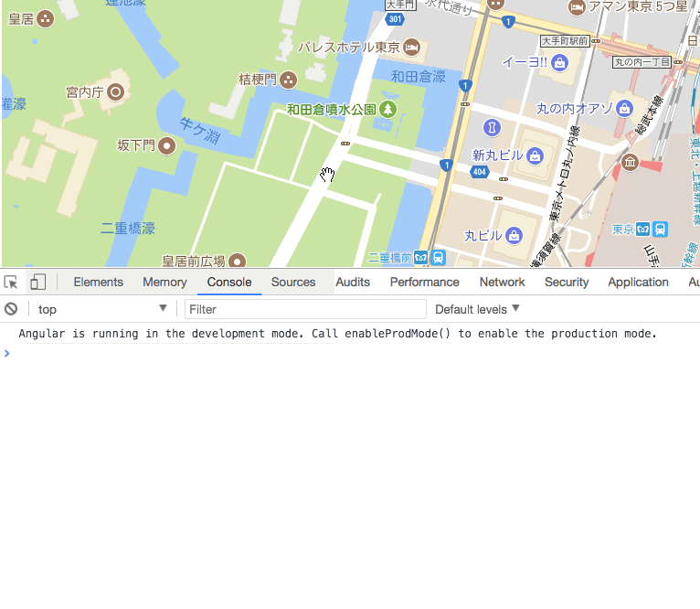Click the 和田倉噴水公園 park tree icon

tap(388, 110)
